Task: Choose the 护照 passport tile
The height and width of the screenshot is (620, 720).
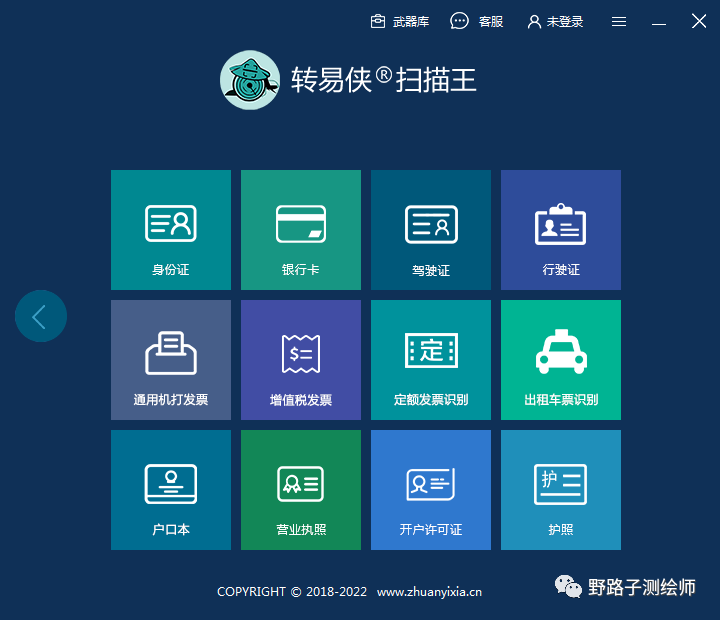Action: 561,490
